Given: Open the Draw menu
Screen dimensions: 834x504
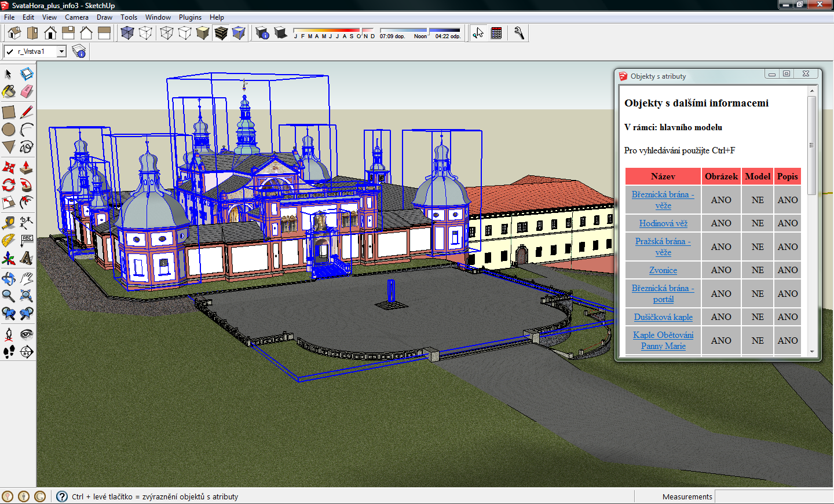Looking at the screenshot, I should pos(104,17).
